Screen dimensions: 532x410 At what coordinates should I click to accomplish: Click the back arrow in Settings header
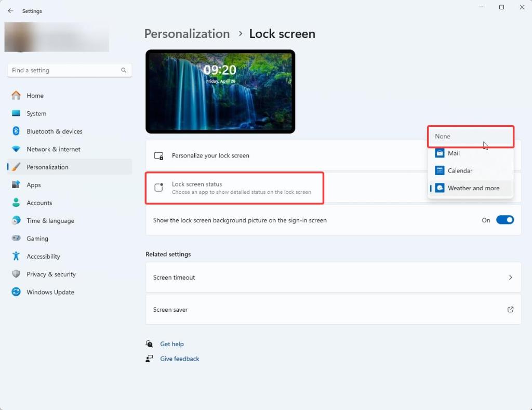click(10, 11)
